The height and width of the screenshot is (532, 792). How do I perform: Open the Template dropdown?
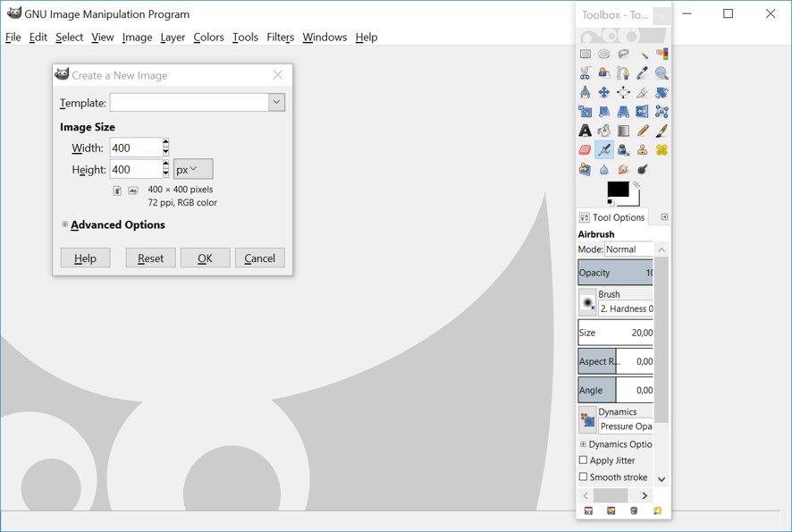pyautogui.click(x=276, y=102)
